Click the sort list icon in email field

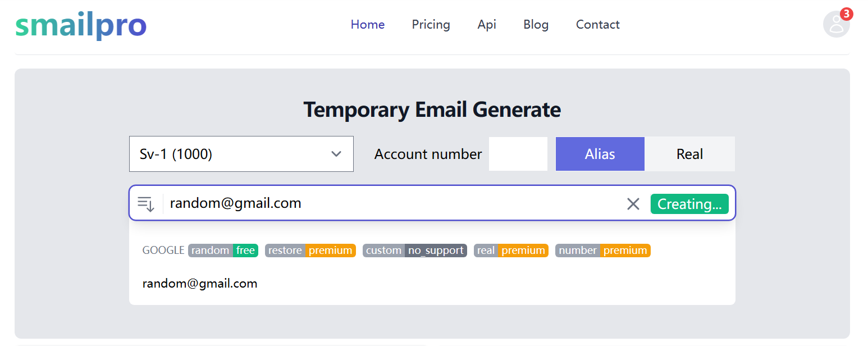(146, 204)
